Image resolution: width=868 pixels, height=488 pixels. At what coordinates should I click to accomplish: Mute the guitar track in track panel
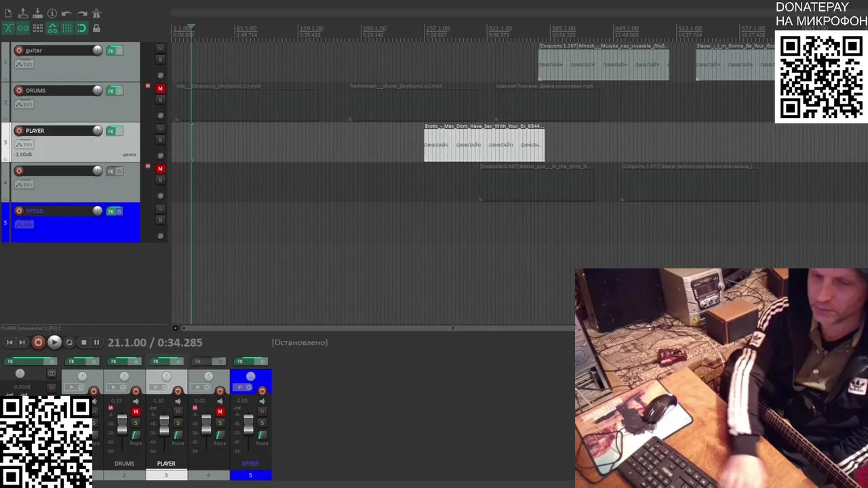(160, 48)
